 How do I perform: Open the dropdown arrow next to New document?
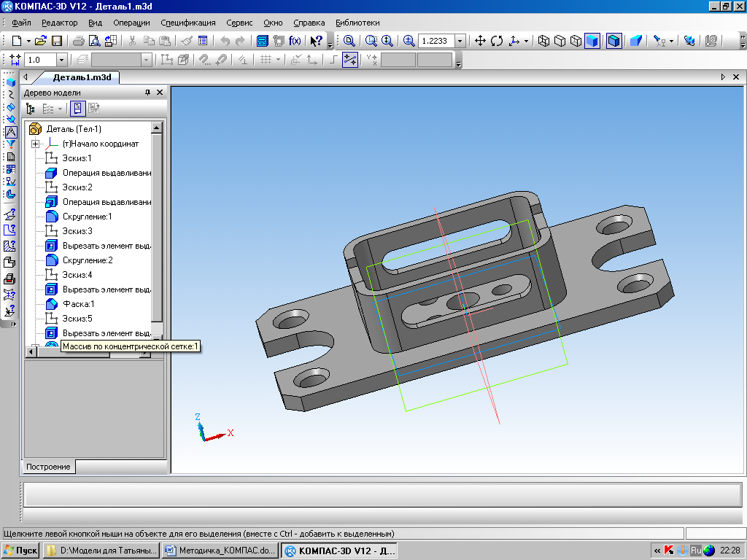(x=28, y=41)
